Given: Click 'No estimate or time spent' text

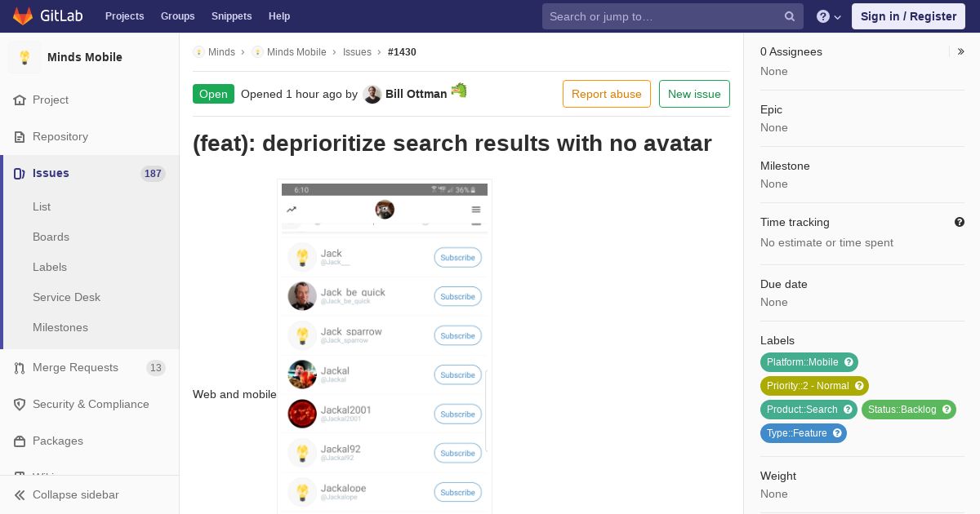Looking at the screenshot, I should (826, 242).
